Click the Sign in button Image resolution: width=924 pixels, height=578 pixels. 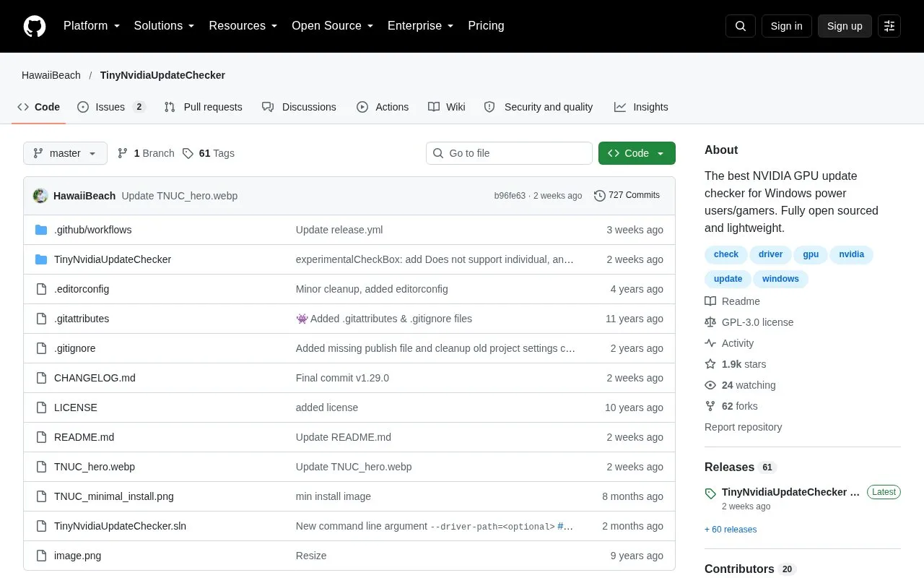coord(786,26)
